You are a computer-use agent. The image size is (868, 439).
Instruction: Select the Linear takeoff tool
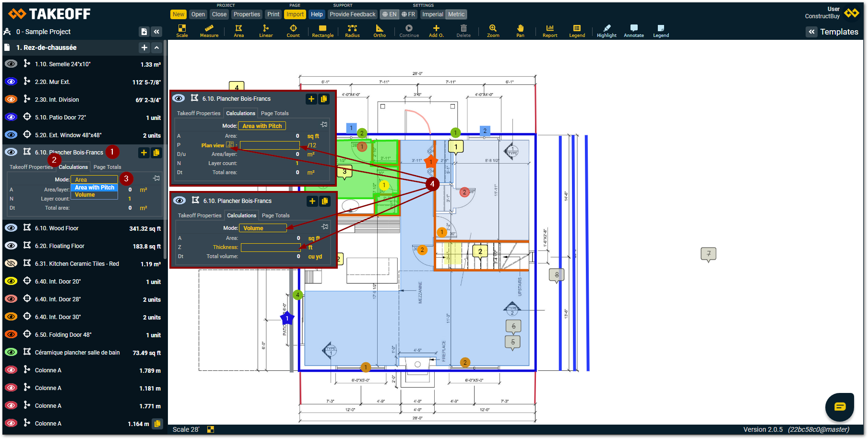(x=266, y=31)
